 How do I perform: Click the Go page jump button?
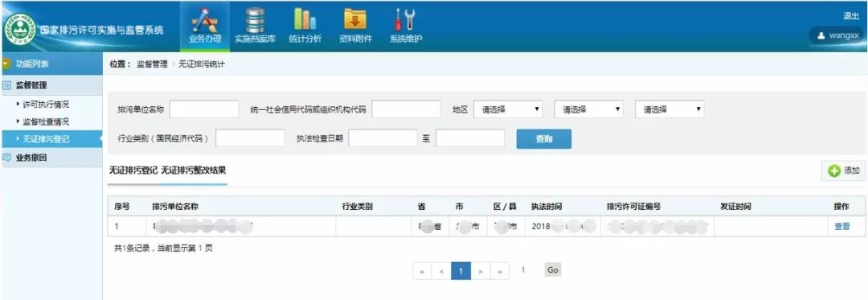(552, 269)
